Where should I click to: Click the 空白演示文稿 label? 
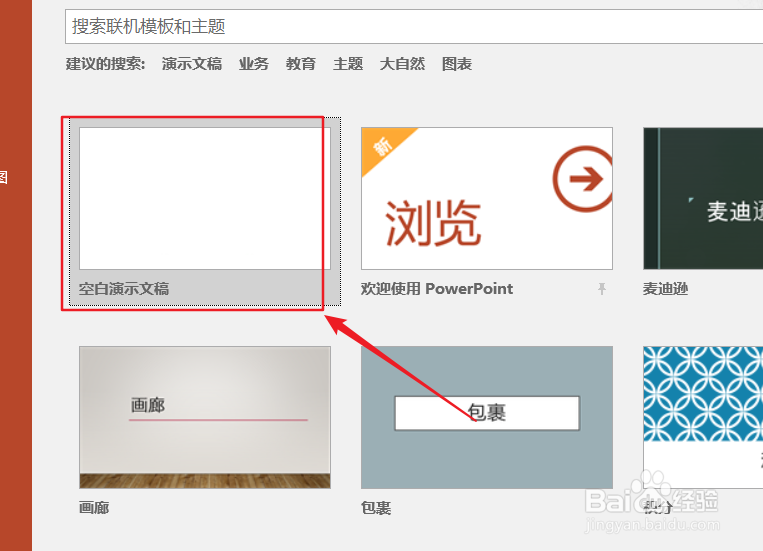tap(124, 289)
